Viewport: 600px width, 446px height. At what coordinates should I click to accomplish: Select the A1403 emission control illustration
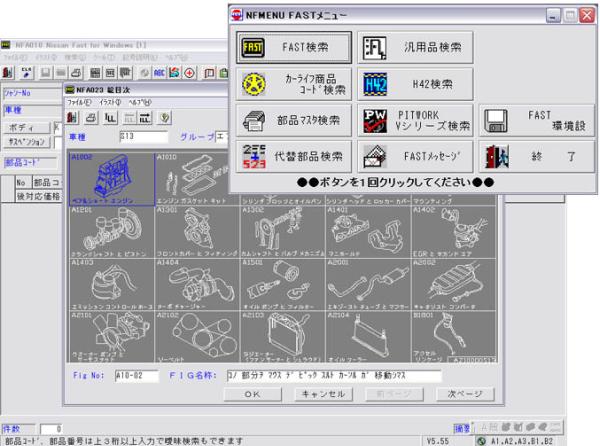(x=112, y=285)
